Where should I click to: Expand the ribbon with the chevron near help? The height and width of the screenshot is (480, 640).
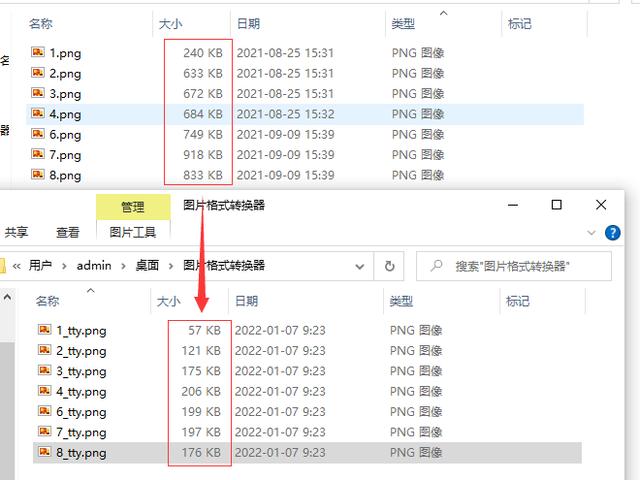point(591,233)
